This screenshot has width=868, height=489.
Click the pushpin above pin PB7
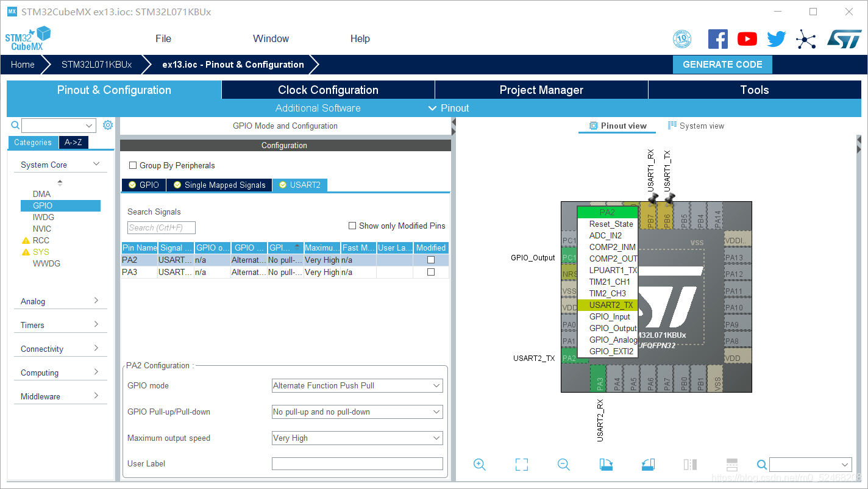[x=653, y=199]
